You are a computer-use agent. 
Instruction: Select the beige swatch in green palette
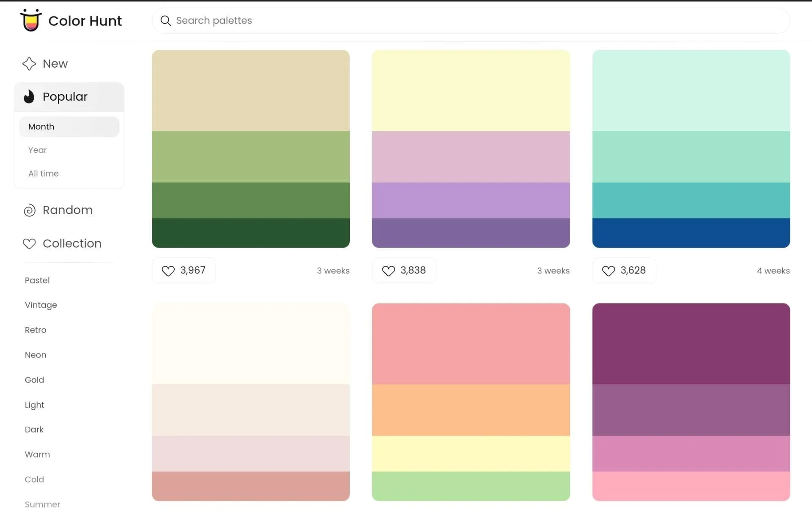[251, 91]
